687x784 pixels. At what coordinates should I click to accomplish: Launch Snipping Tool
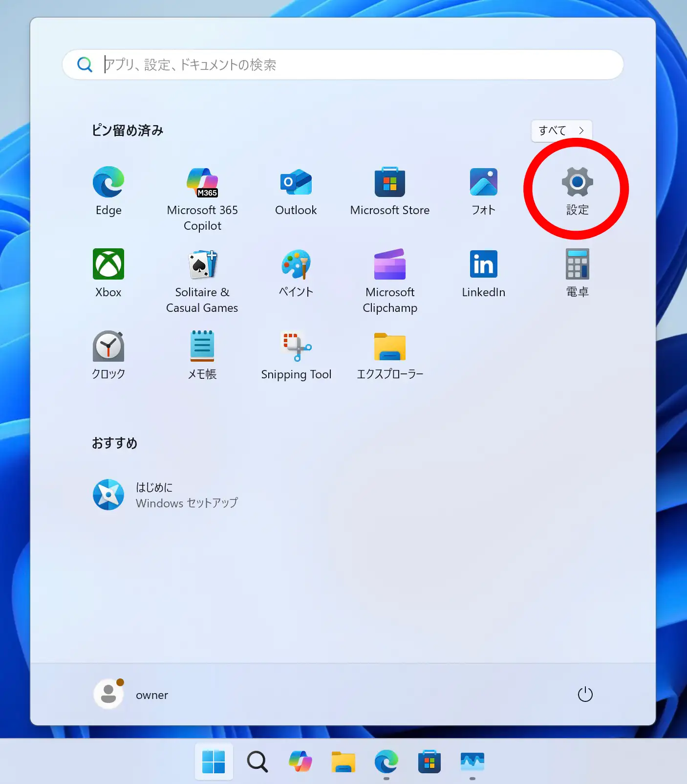pyautogui.click(x=296, y=356)
